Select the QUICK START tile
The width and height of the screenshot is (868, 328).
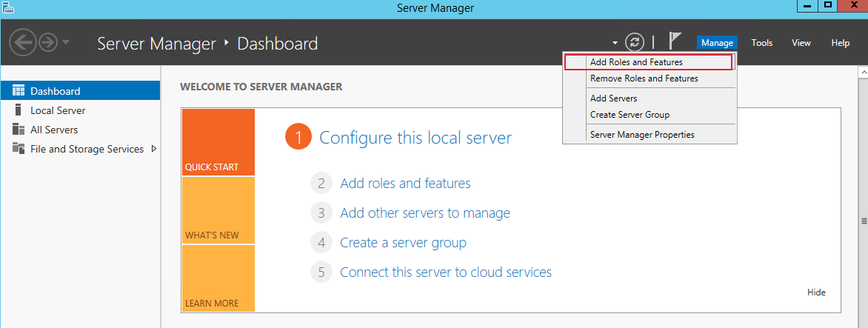pos(218,142)
